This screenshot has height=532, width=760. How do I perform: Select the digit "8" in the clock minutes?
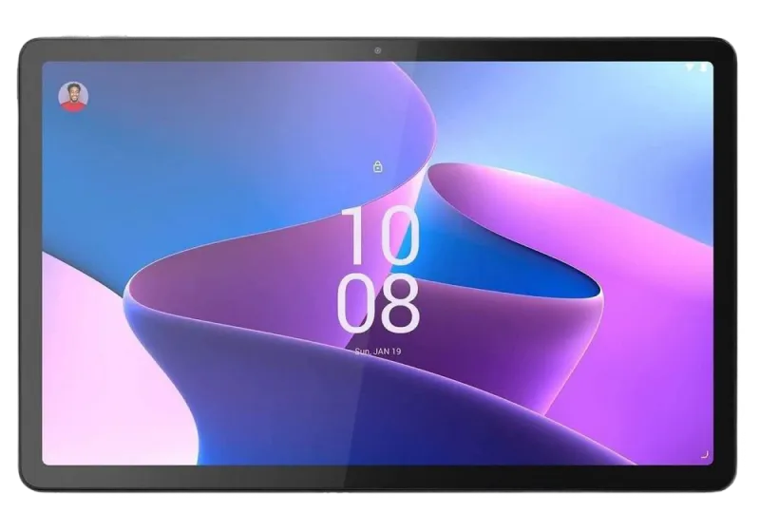tap(400, 304)
